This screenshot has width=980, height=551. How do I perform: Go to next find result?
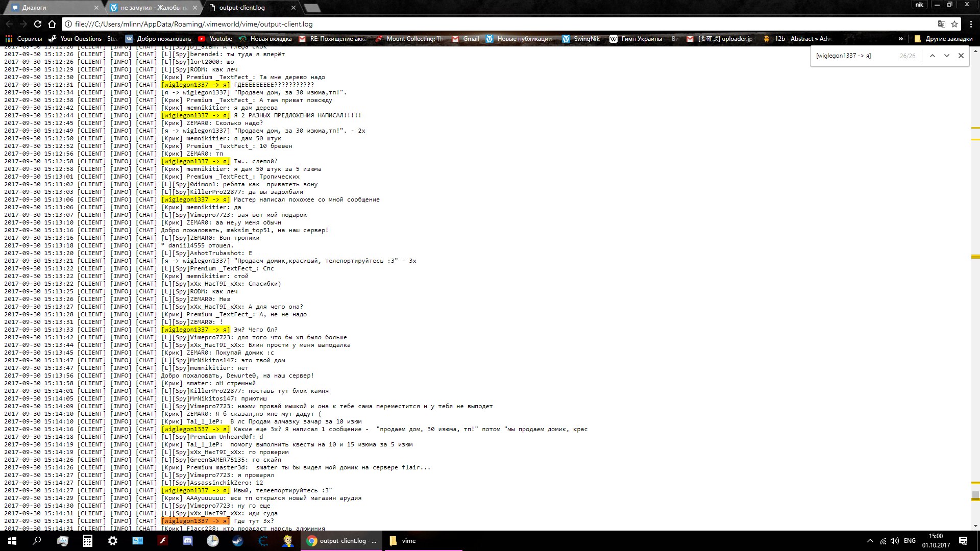tap(946, 56)
